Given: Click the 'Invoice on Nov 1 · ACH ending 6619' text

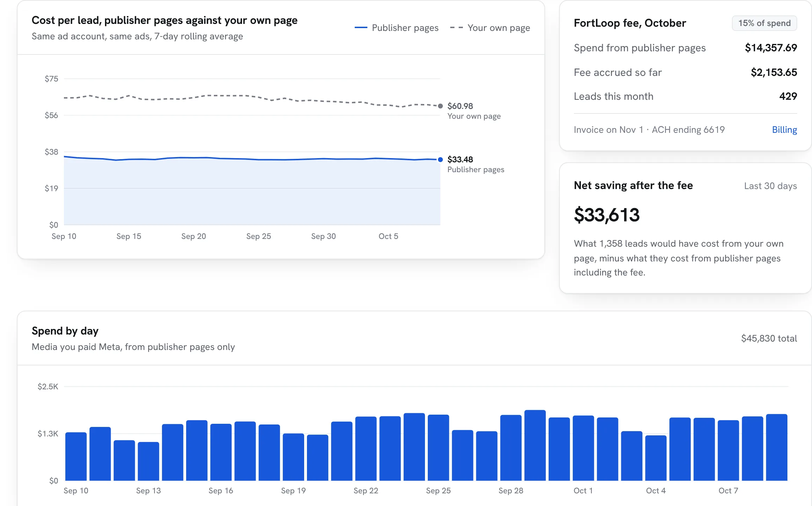Looking at the screenshot, I should [x=649, y=130].
